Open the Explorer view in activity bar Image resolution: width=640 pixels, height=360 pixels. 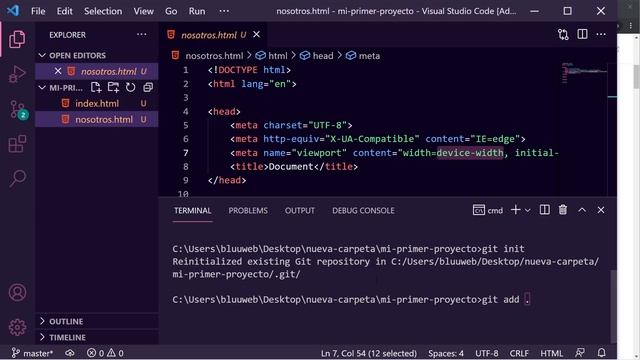point(17,39)
